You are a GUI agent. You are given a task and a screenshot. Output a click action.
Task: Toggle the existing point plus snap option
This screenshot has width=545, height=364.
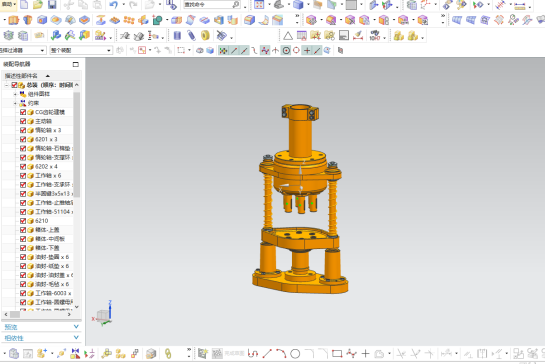[307, 50]
